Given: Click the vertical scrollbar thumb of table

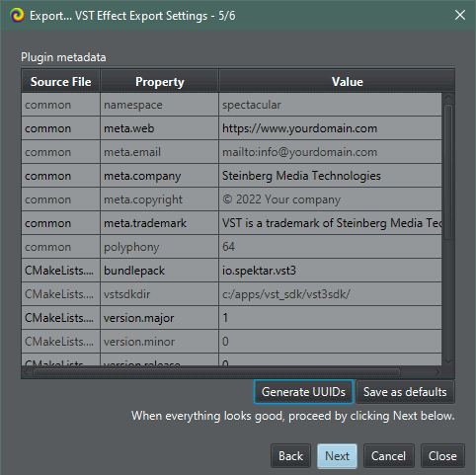Looking at the screenshot, I should (x=448, y=172).
